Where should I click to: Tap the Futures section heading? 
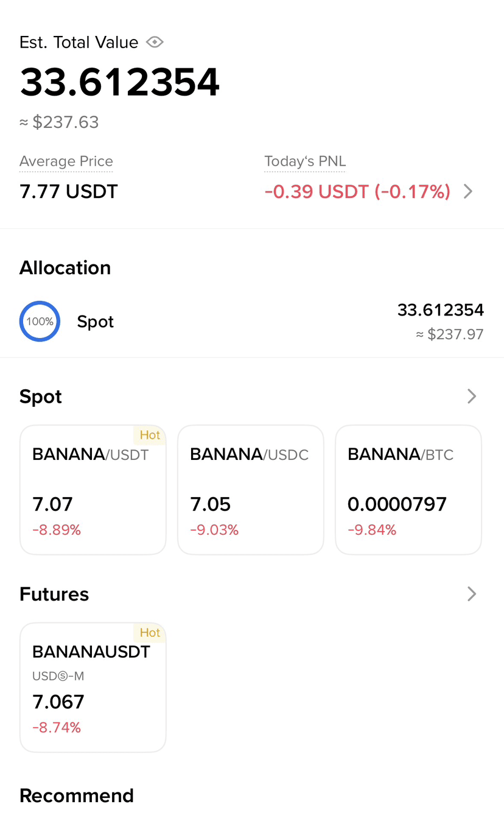click(54, 594)
